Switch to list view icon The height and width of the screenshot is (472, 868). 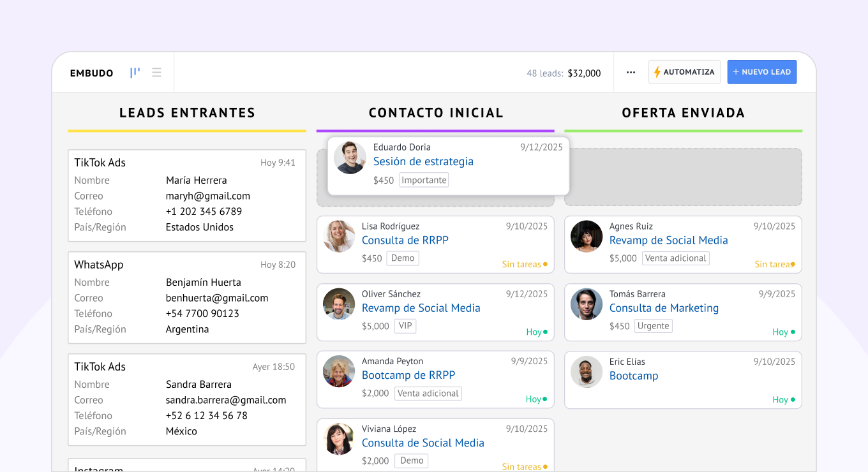(156, 73)
